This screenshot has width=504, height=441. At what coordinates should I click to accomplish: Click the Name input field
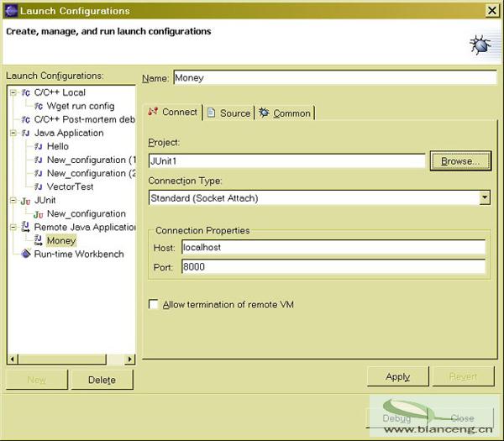point(335,78)
